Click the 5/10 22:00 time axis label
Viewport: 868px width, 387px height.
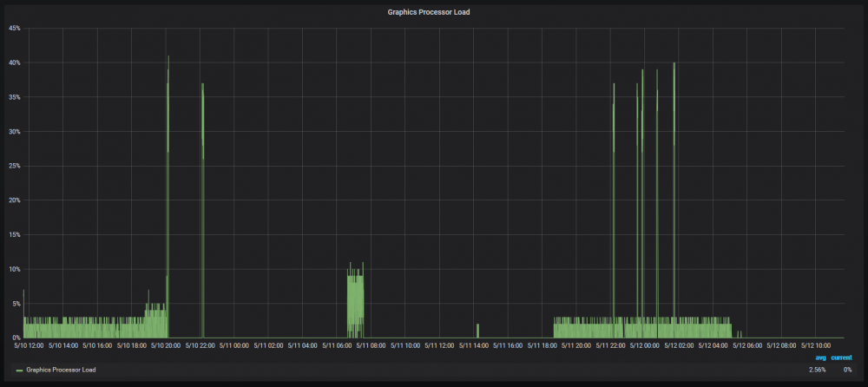200,345
